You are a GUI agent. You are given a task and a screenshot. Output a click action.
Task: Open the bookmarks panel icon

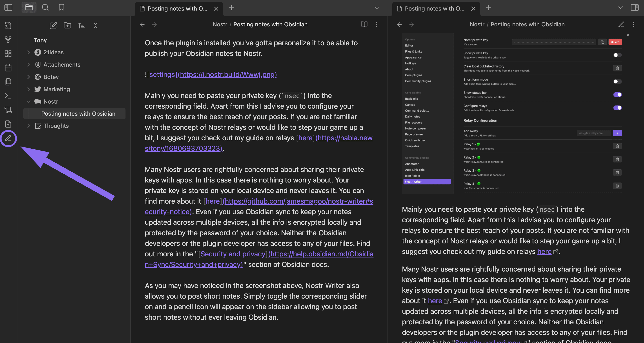pos(62,7)
